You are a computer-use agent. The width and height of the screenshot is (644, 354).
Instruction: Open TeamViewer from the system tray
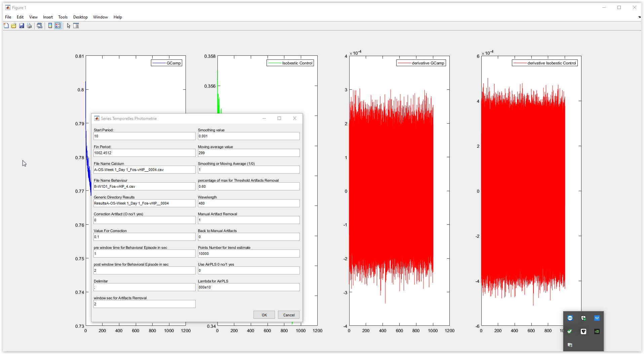[570, 318]
